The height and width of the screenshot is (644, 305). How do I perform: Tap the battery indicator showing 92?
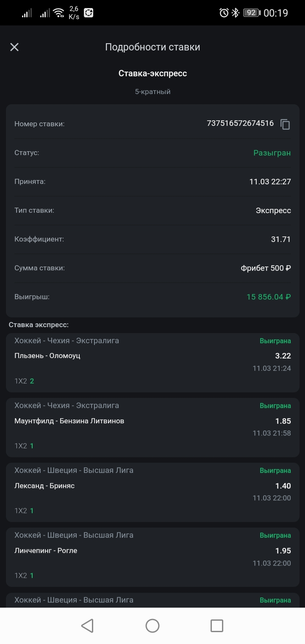[x=251, y=13]
